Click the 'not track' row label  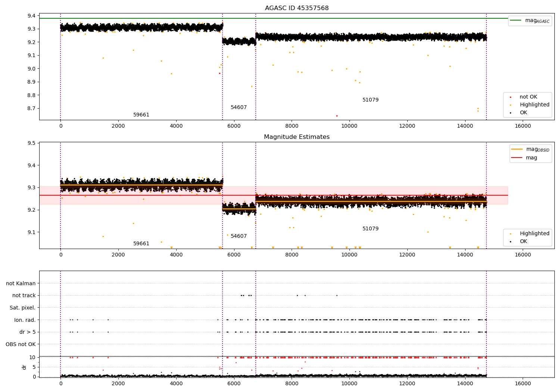pyautogui.click(x=24, y=295)
